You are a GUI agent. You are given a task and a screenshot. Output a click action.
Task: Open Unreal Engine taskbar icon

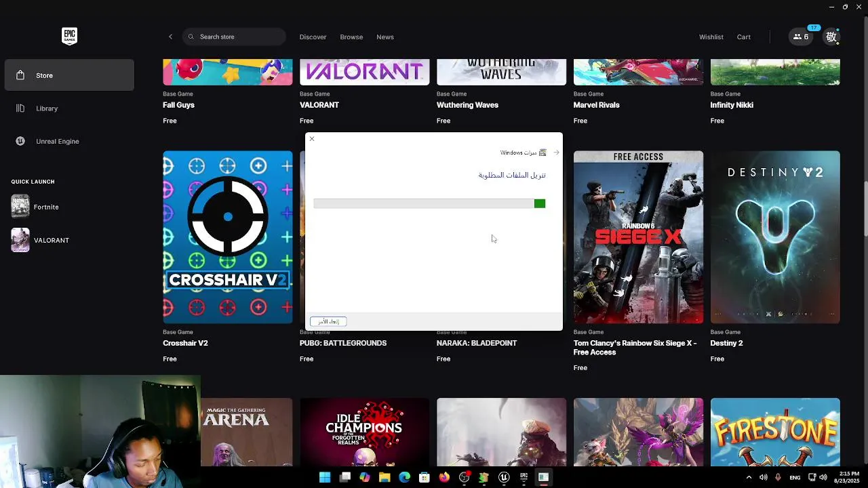point(504,477)
